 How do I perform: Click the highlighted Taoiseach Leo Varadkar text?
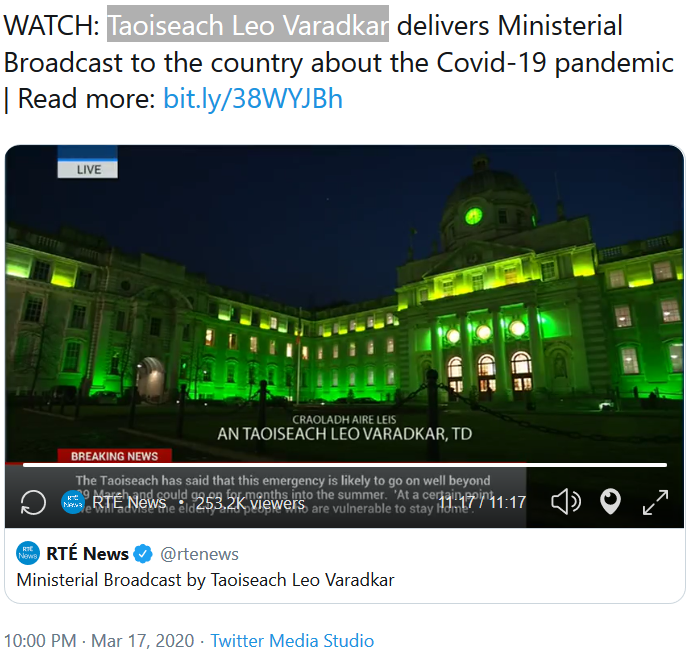coord(248,24)
